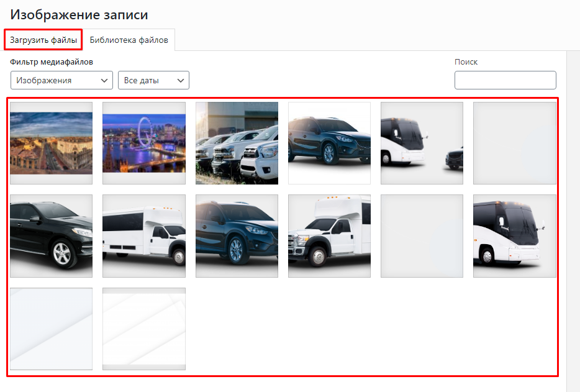580x392 pixels.
Task: Select the white diagonal stripes background image
Action: pos(144,329)
